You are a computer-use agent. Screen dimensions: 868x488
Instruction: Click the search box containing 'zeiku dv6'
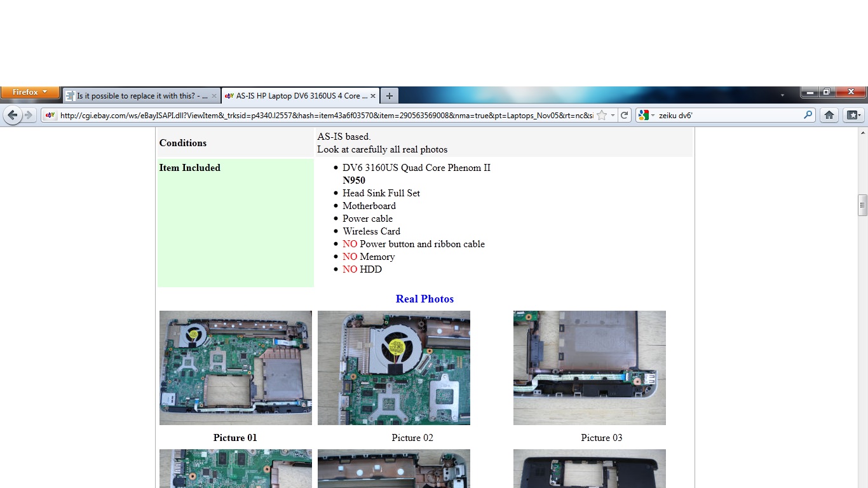[729, 115]
